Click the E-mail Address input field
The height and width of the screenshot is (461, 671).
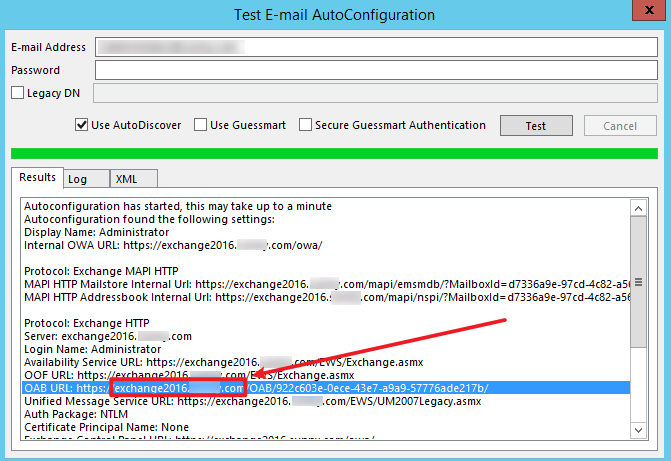tap(376, 47)
